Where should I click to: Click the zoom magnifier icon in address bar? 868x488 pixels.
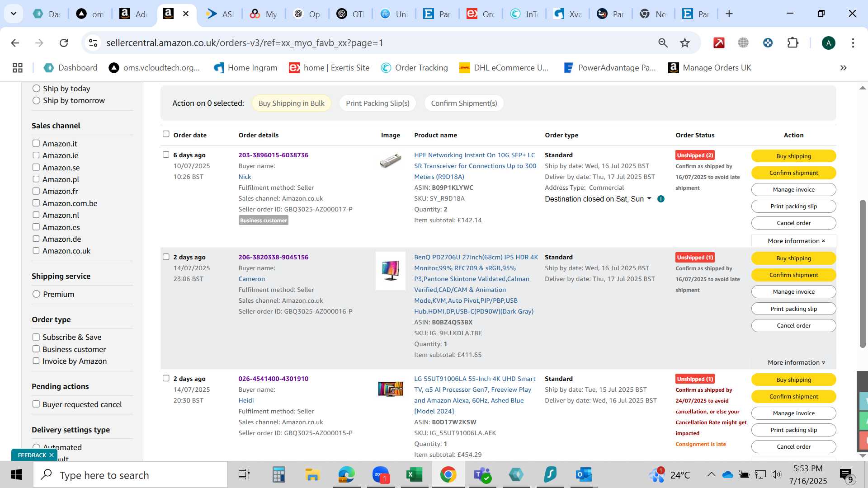(663, 43)
